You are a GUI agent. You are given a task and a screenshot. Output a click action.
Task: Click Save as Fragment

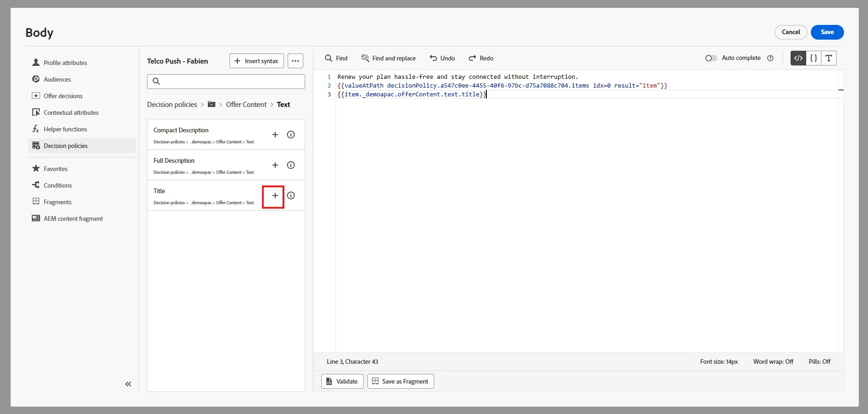[401, 381]
